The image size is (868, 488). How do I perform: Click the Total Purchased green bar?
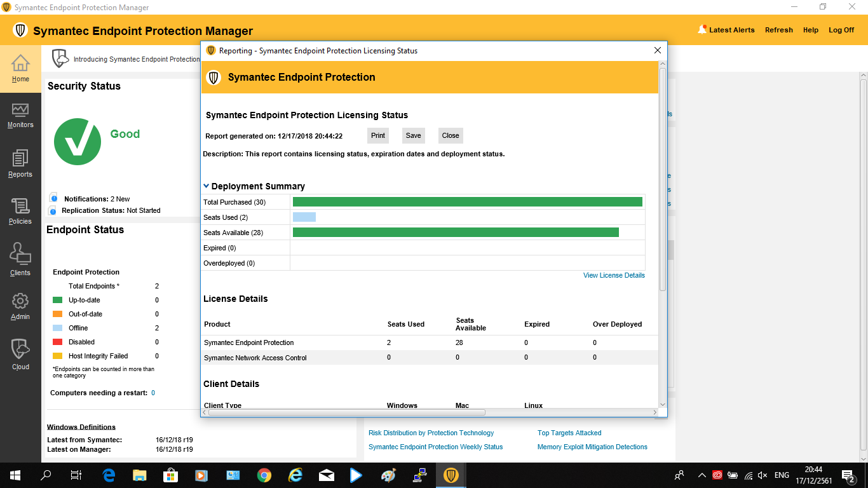point(467,202)
